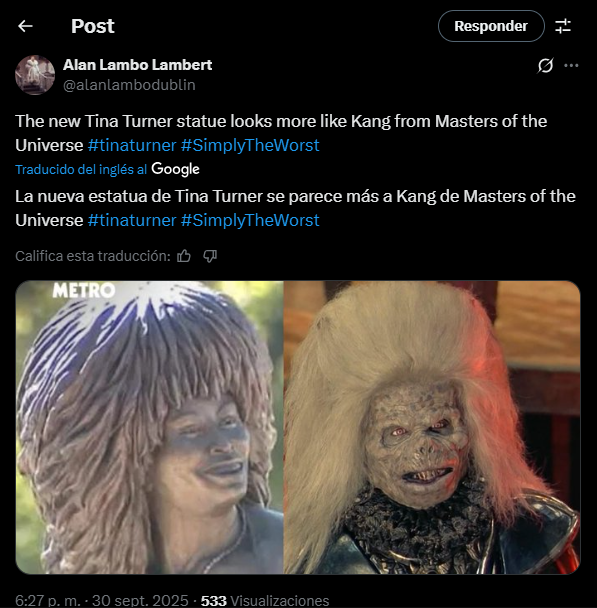The image size is (597, 608).
Task: Click the Google logo next to translation
Action: tap(175, 169)
